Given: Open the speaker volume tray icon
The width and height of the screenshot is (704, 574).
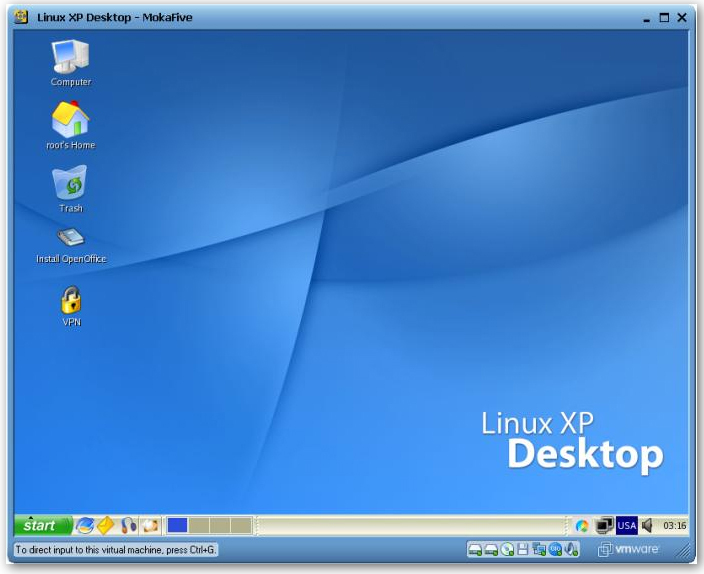Looking at the screenshot, I should pyautogui.click(x=647, y=525).
